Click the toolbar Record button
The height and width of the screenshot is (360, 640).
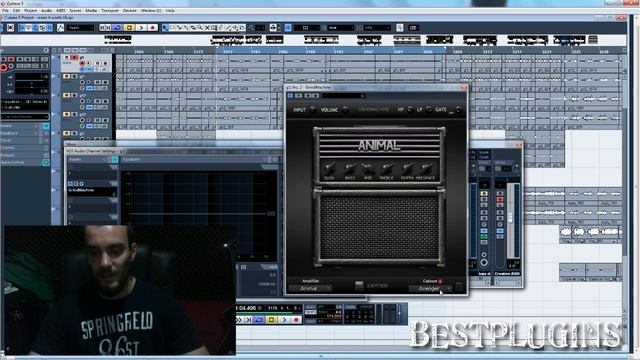(153, 28)
